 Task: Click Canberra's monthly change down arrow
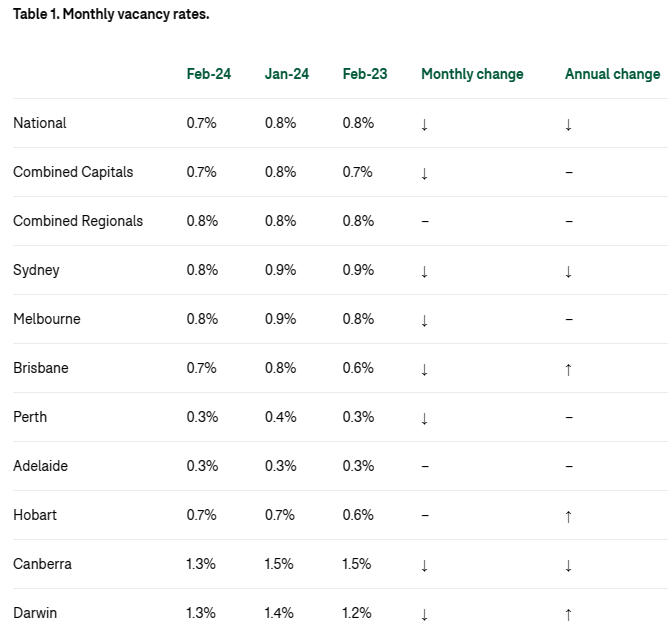pos(424,565)
